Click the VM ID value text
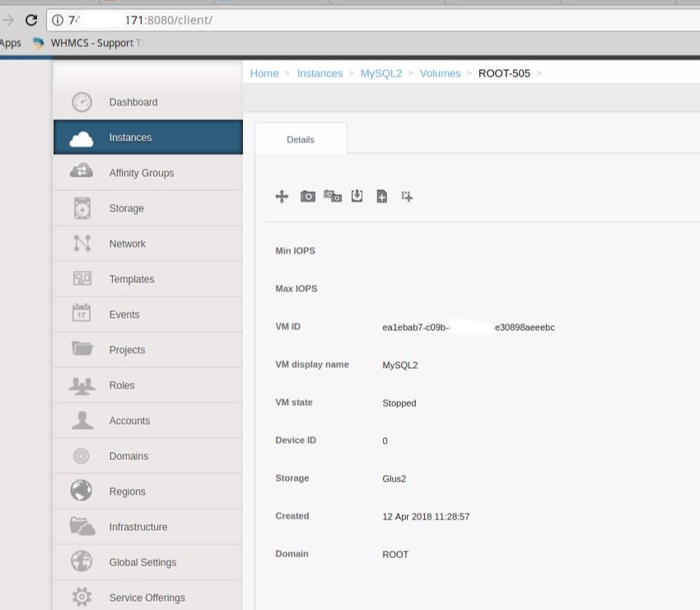The height and width of the screenshot is (610, 700). coord(469,327)
